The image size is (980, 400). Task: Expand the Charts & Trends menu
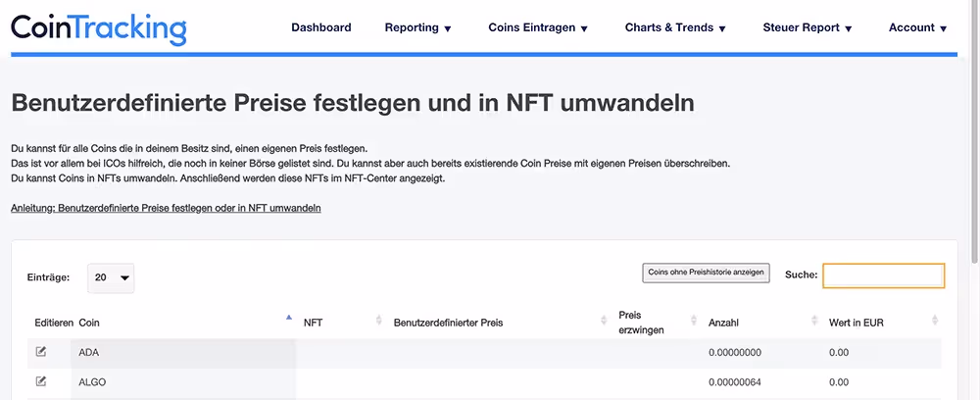click(675, 27)
